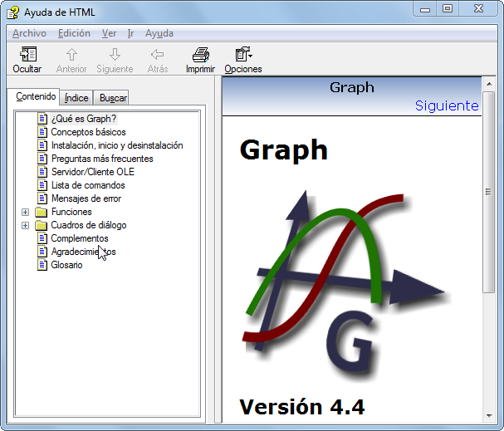Screen dimensions: 504x431
Task: Minimize the Ayuda de HTML window
Action: (425, 9)
